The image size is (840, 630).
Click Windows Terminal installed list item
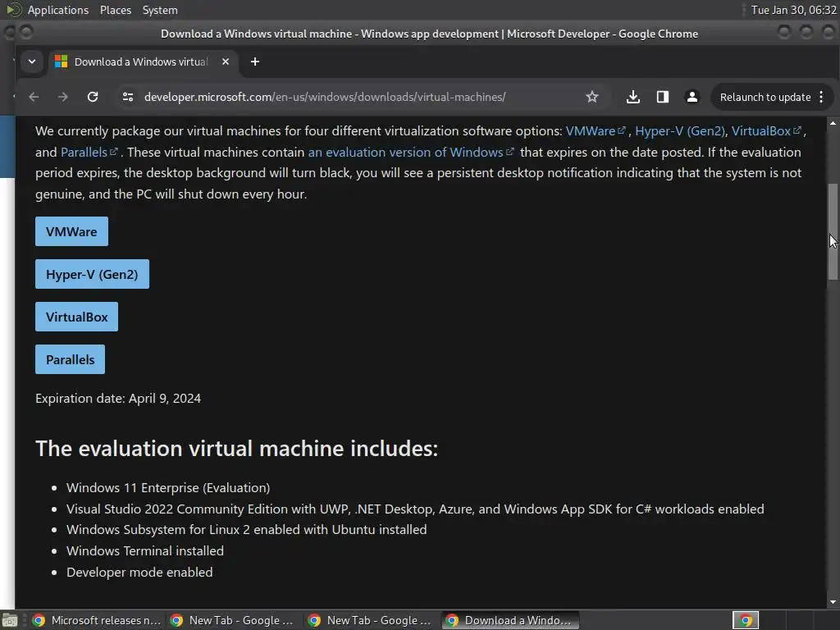pos(145,550)
